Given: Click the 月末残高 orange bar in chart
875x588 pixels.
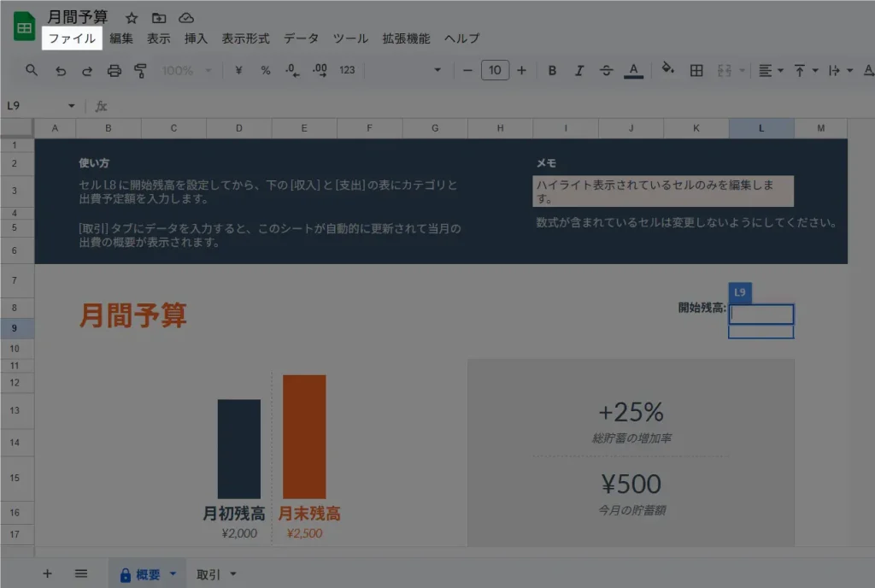Looking at the screenshot, I should 304,436.
